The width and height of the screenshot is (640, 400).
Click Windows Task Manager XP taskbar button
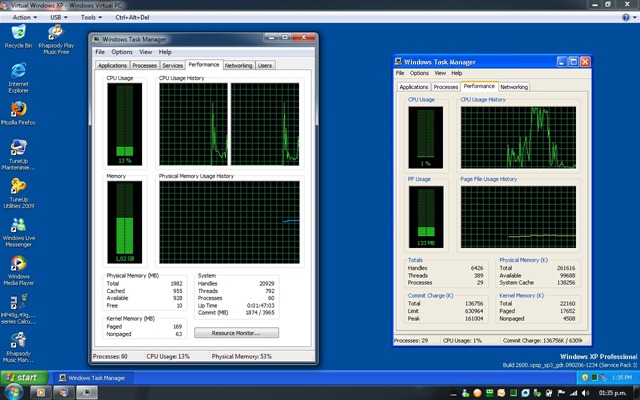coord(92,378)
